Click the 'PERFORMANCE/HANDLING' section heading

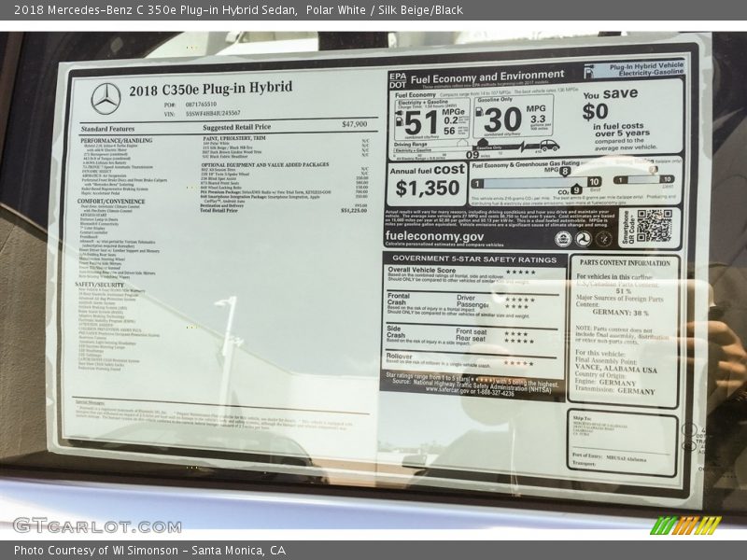click(116, 141)
